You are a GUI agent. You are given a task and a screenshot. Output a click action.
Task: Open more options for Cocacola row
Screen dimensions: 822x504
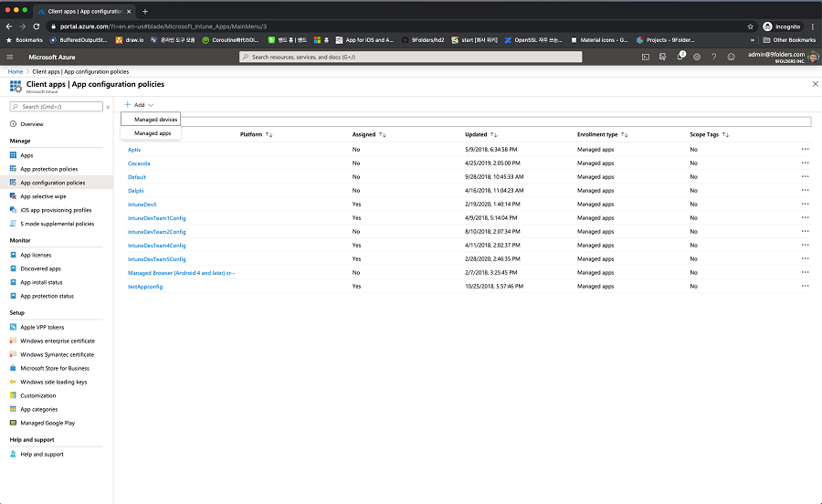[805, 163]
